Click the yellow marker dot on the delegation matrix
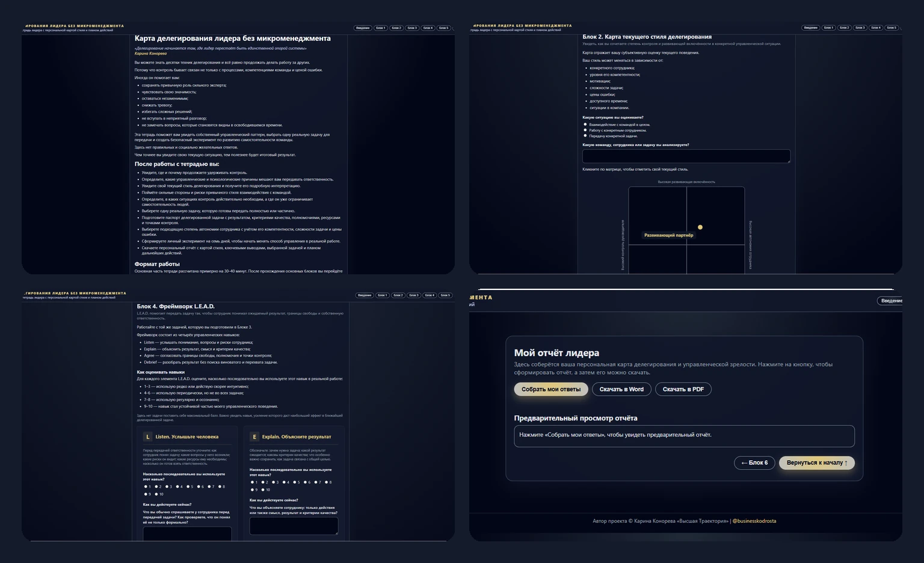The height and width of the screenshot is (563, 924). click(x=700, y=227)
